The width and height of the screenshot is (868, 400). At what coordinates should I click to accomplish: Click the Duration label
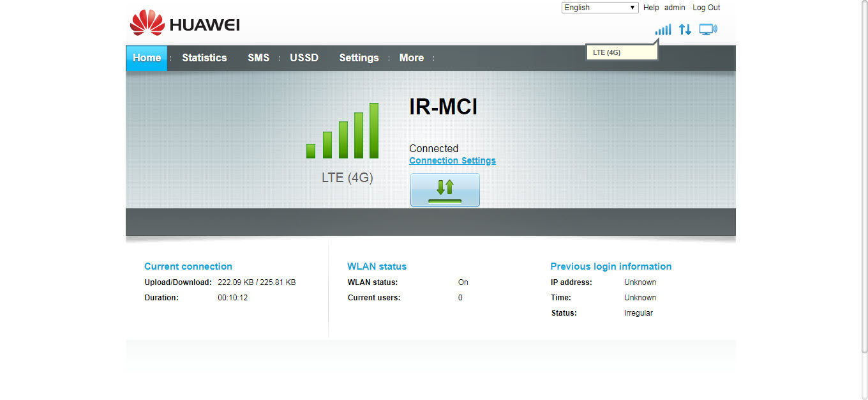tap(161, 298)
